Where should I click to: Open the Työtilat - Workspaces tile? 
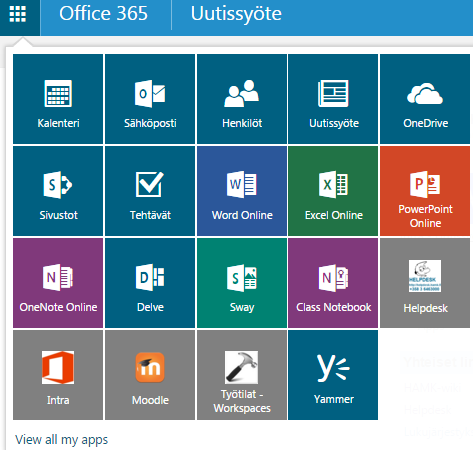pos(242,375)
